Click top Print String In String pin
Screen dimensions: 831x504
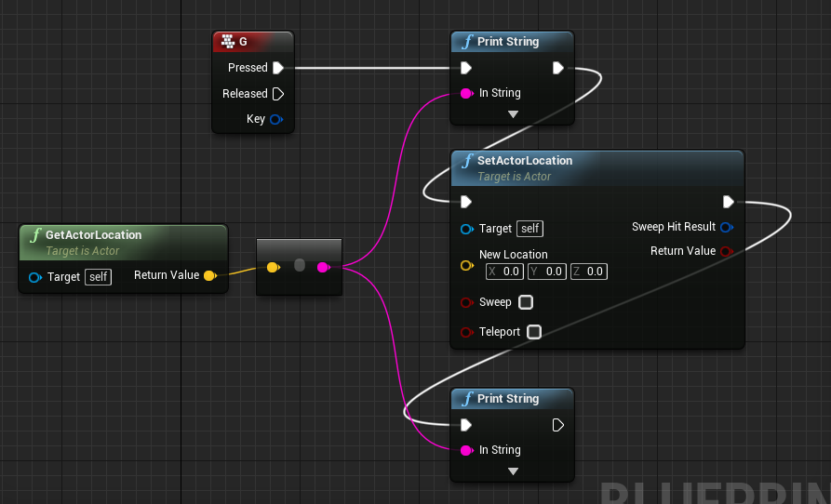tap(466, 94)
